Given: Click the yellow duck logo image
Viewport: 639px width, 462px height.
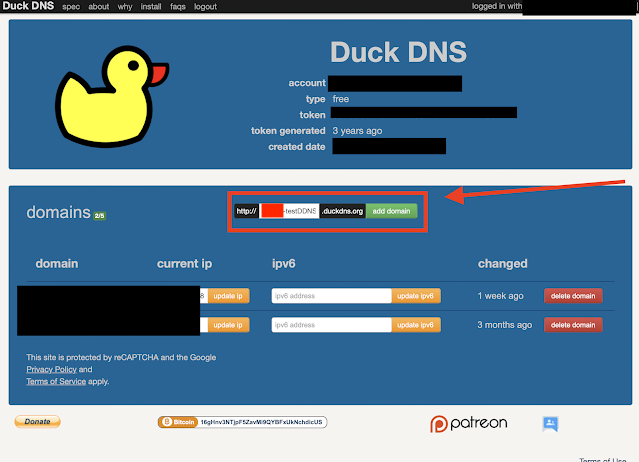Looking at the screenshot, I should 112,96.
